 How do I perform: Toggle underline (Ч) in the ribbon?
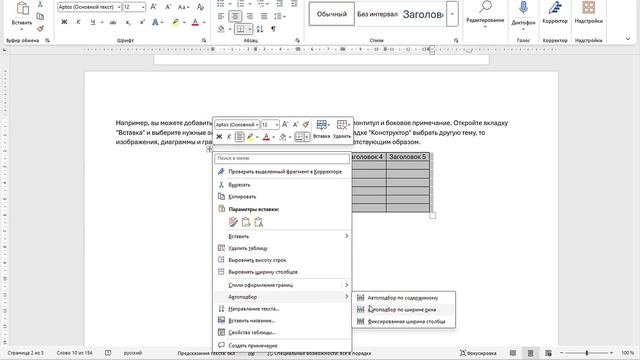point(93,22)
